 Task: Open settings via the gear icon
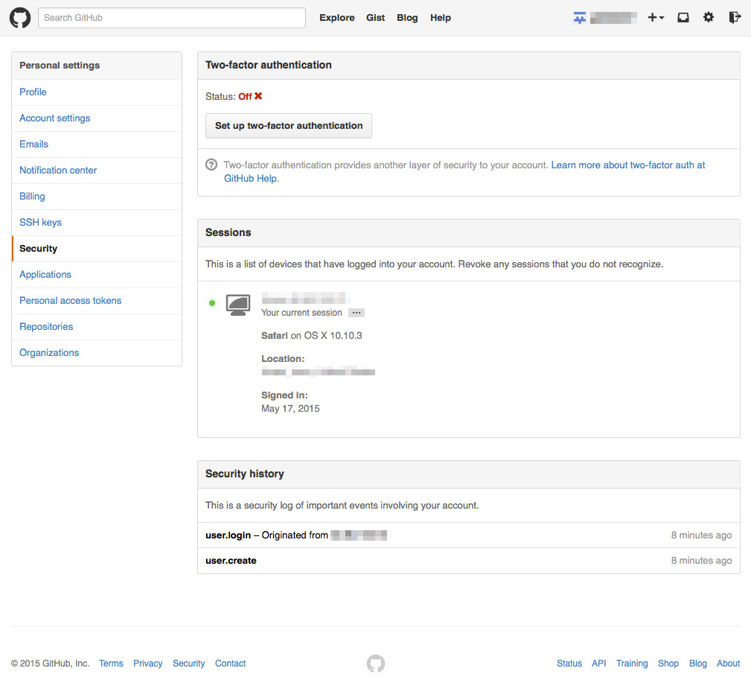coord(709,18)
